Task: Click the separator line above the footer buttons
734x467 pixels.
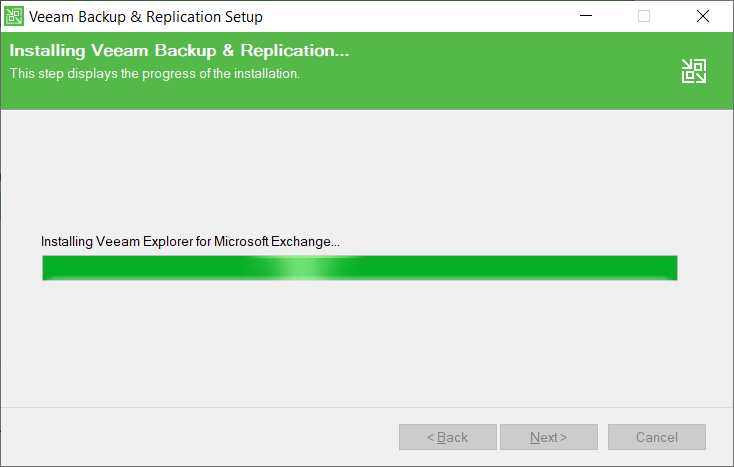Action: point(360,407)
